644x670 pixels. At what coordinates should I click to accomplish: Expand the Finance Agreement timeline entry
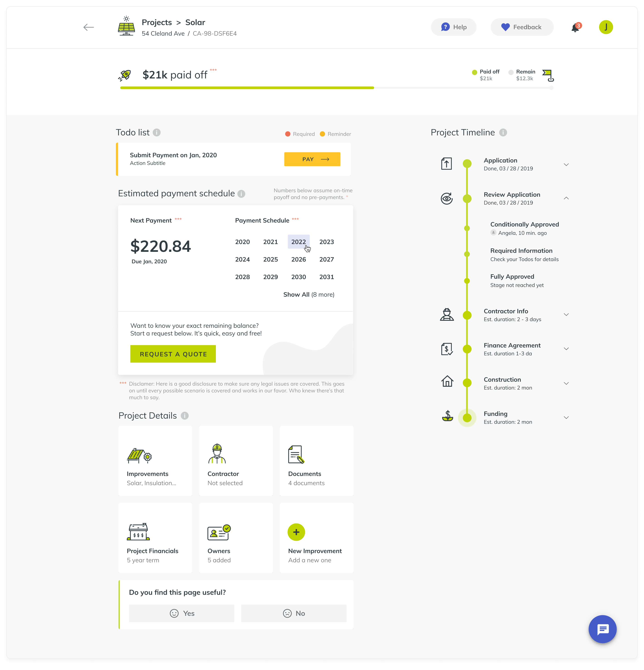click(567, 349)
